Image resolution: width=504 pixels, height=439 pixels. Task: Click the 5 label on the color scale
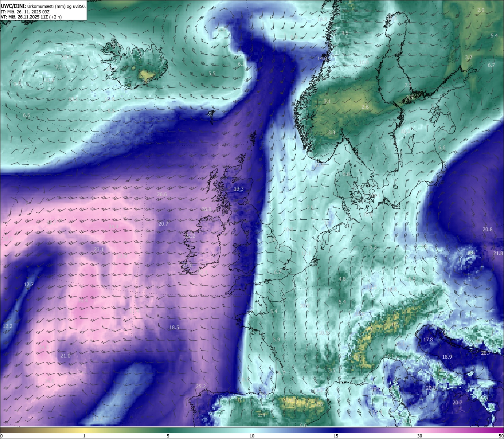tap(168, 436)
